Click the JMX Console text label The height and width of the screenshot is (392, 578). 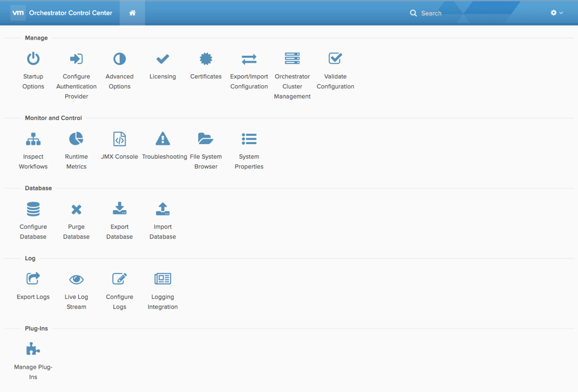(119, 157)
